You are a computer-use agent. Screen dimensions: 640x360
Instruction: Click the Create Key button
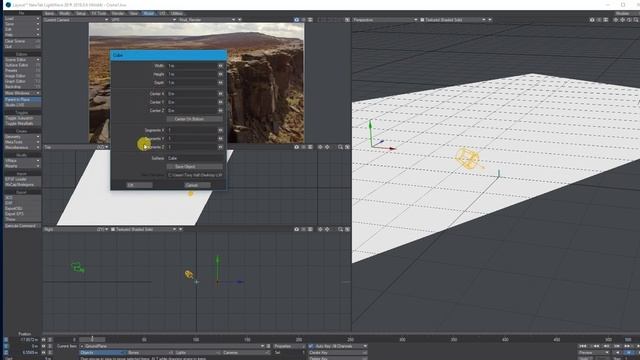[x=338, y=352]
